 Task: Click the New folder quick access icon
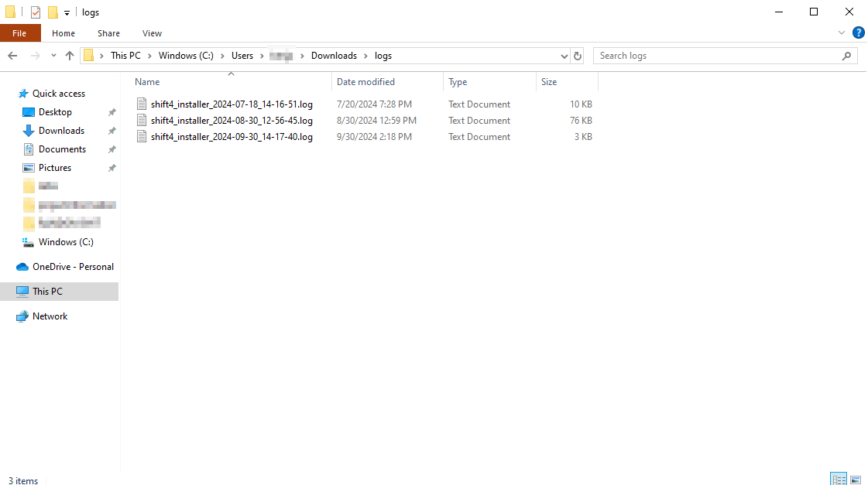53,12
